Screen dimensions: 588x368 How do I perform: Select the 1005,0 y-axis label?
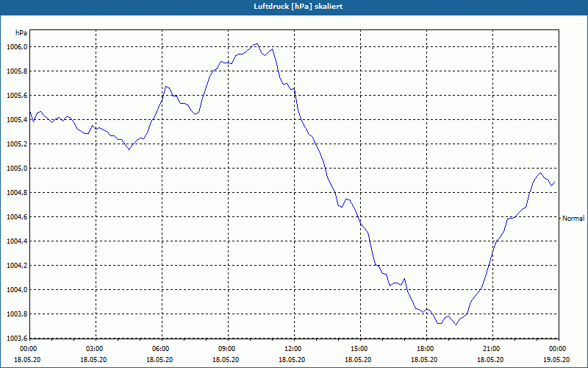(17, 169)
